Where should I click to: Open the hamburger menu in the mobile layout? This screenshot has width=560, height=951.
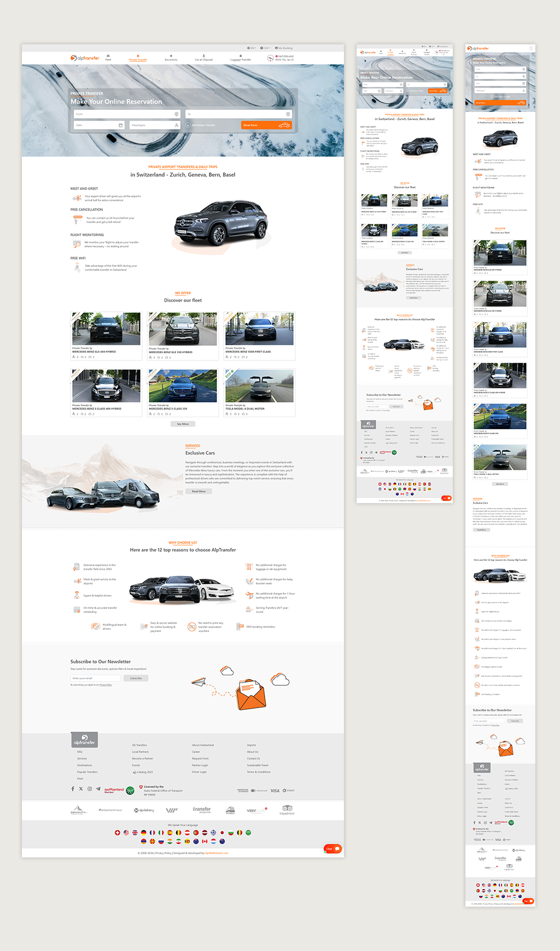coord(530,49)
